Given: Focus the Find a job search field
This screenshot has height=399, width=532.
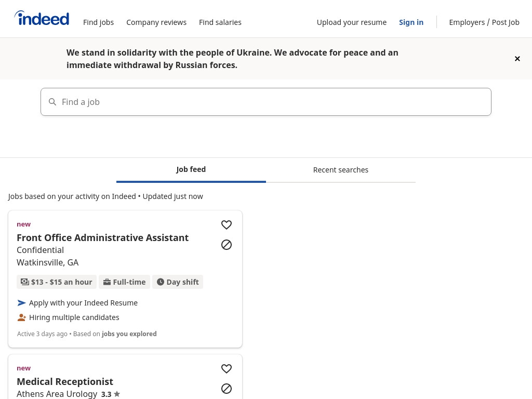Looking at the screenshot, I should [266, 102].
